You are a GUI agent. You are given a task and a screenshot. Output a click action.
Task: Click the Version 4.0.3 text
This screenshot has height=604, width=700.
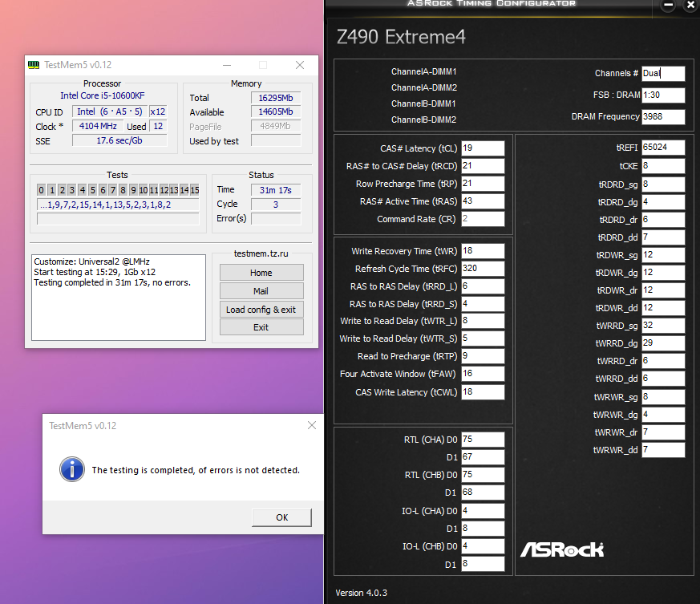click(361, 593)
